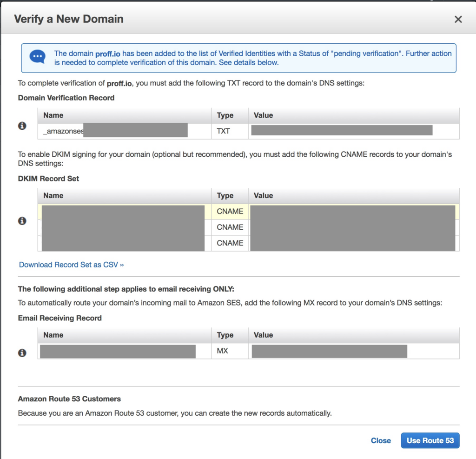This screenshot has height=459, width=476.
Task: Click the Use Route 53 button
Action: 430,440
